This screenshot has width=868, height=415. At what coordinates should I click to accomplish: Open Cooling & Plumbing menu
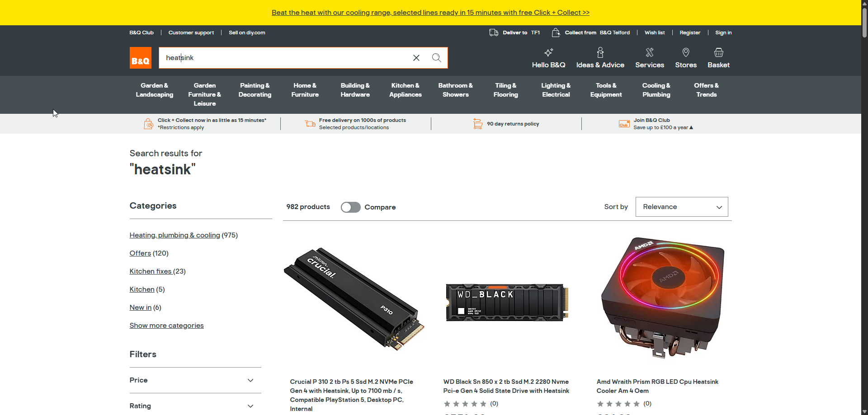point(656,90)
